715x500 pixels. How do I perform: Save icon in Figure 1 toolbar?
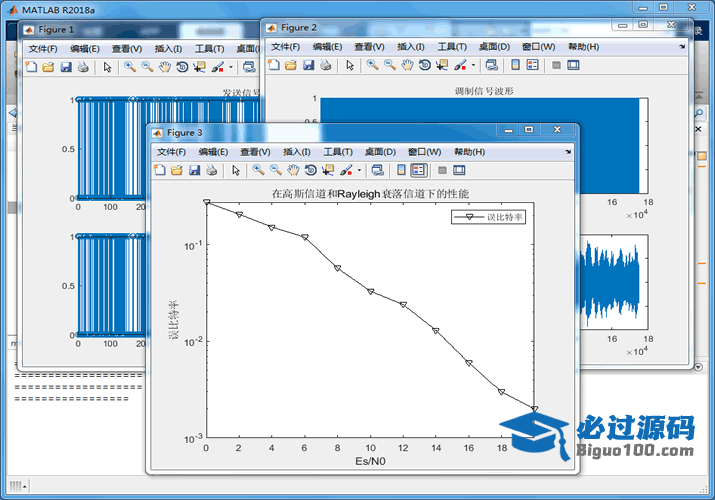(66, 67)
